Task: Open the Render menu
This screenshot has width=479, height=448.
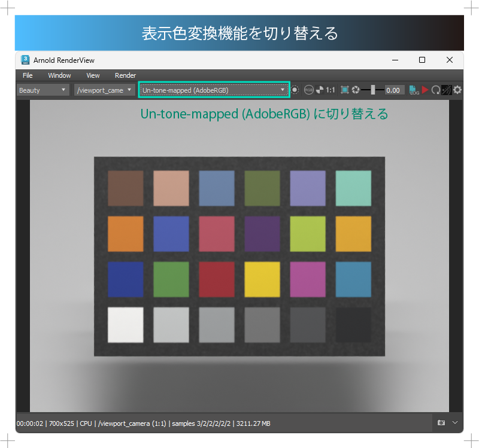Action: [125, 75]
